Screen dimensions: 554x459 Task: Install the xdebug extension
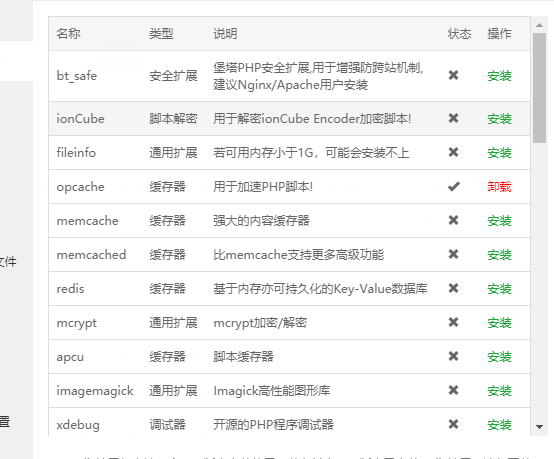pyautogui.click(x=499, y=425)
